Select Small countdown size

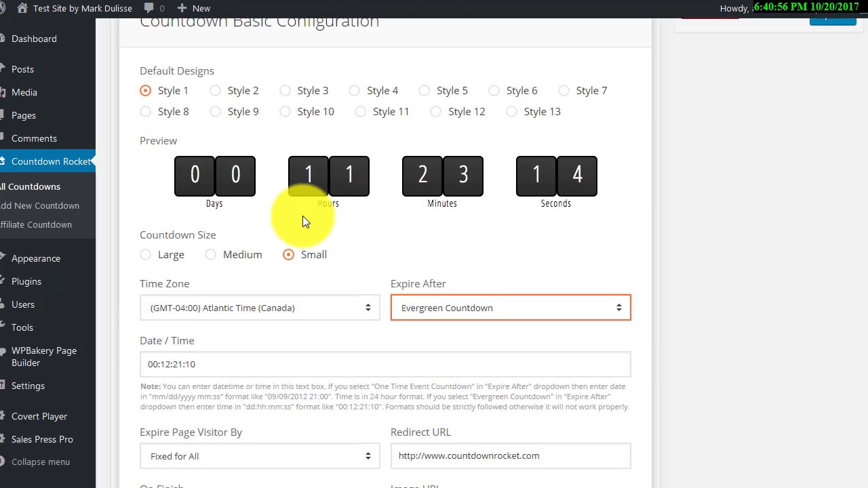coord(288,254)
